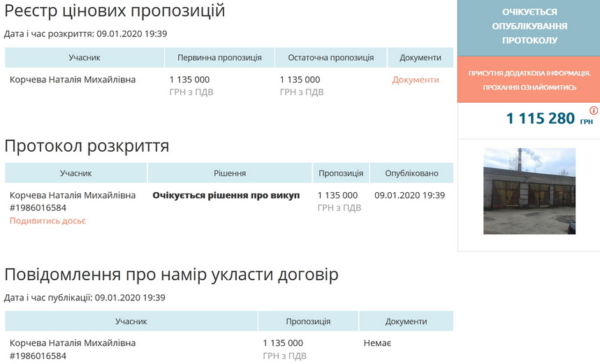This screenshot has width=600, height=364.
Task: Click the 1 115 280 ГРН price value
Action: coord(540,119)
